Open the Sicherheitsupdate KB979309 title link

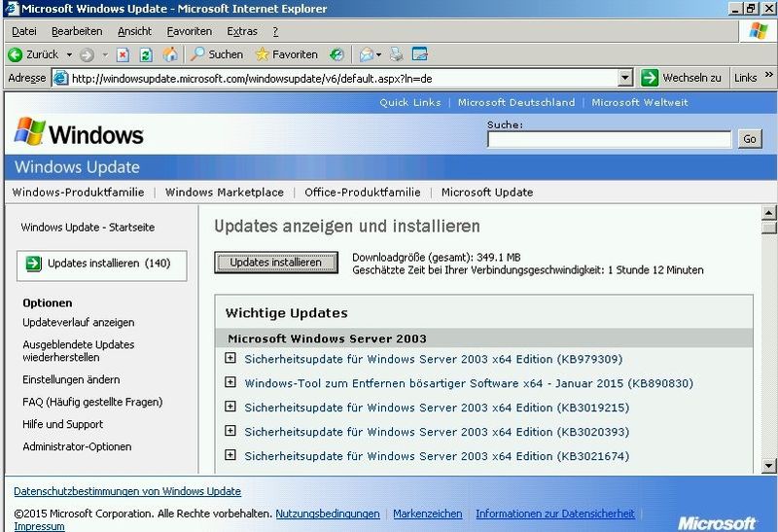click(x=433, y=359)
